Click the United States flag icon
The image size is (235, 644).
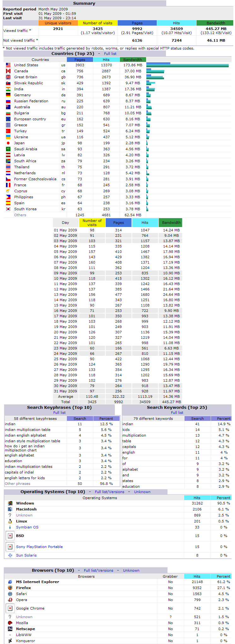[8, 65]
